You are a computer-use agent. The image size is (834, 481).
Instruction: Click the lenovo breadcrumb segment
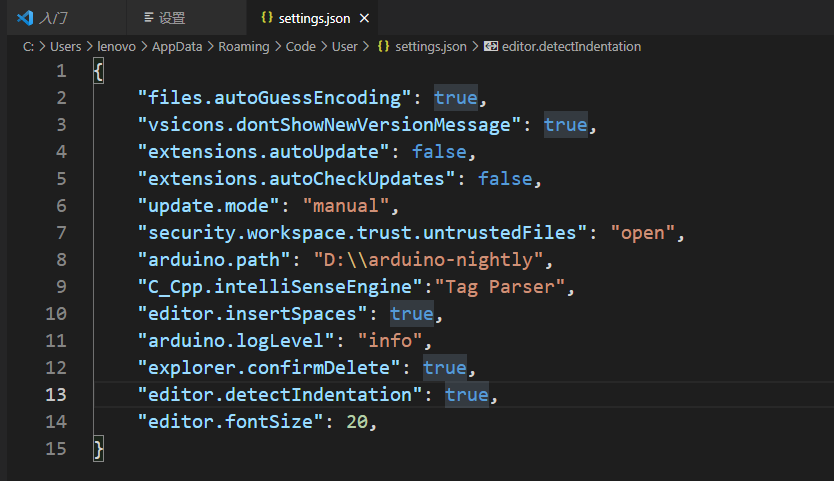tap(117, 46)
